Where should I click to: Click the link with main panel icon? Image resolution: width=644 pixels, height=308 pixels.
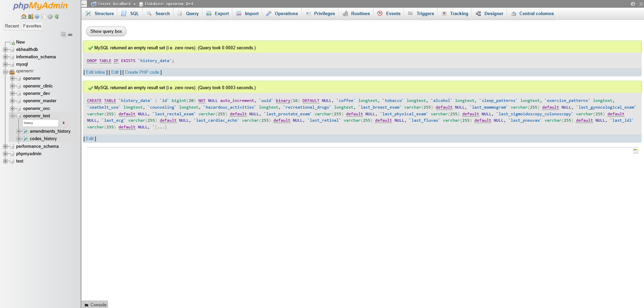pos(70,35)
